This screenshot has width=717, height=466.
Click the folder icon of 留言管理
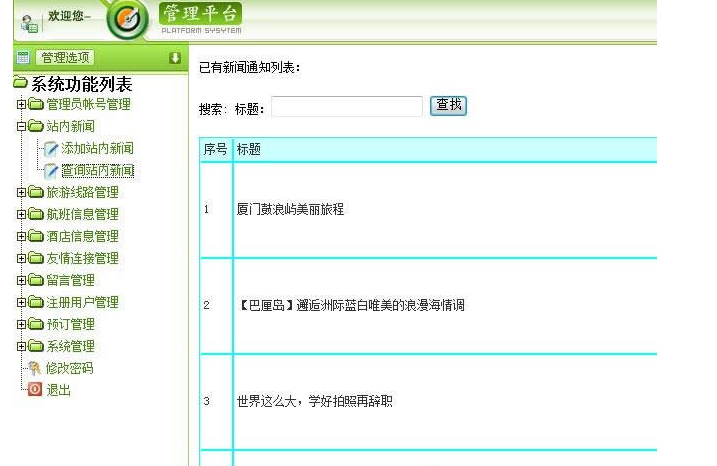click(36, 280)
